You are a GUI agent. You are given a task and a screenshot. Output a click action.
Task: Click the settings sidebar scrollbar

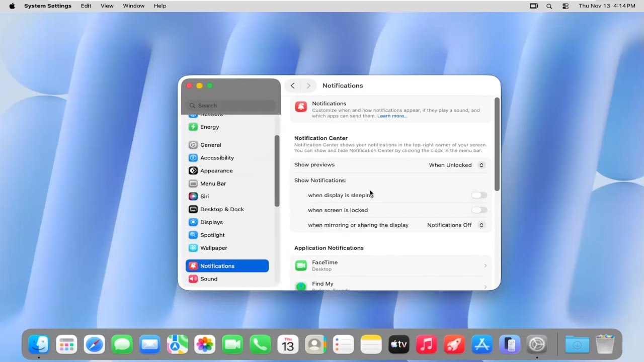(x=277, y=170)
